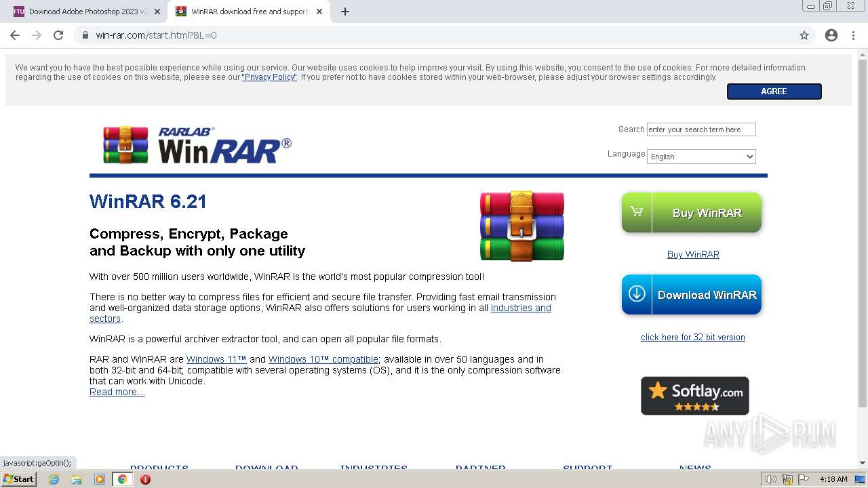The width and height of the screenshot is (868, 488).
Task: Open the Chrome three-dot menu
Action: (x=853, y=35)
